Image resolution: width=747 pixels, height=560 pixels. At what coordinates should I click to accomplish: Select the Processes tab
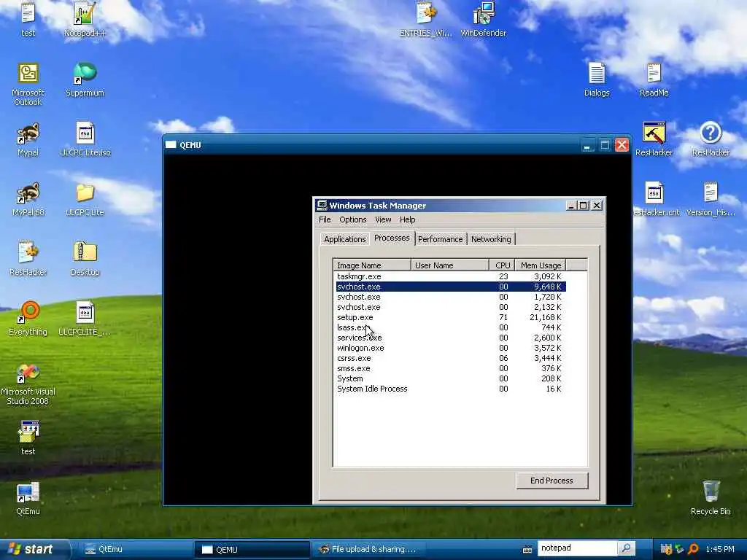(392, 238)
